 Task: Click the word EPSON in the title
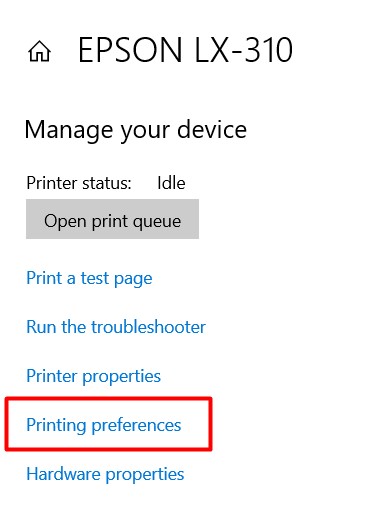pyautogui.click(x=130, y=50)
